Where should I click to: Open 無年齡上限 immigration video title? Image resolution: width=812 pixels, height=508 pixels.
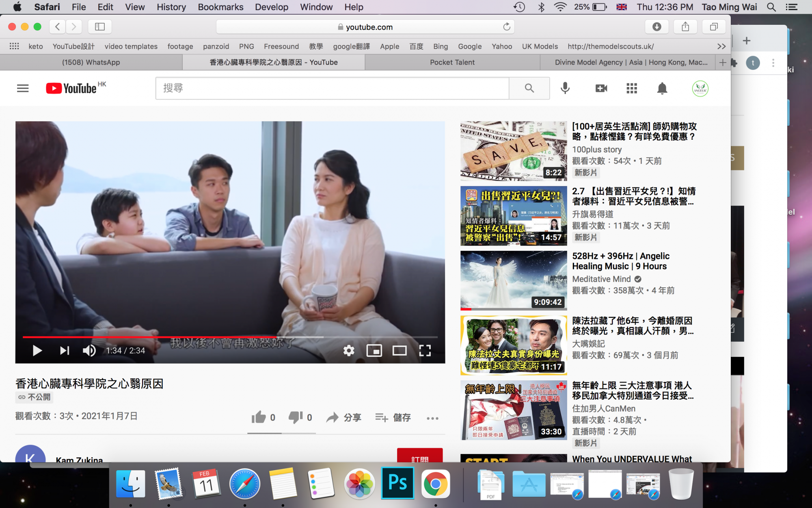[633, 390]
